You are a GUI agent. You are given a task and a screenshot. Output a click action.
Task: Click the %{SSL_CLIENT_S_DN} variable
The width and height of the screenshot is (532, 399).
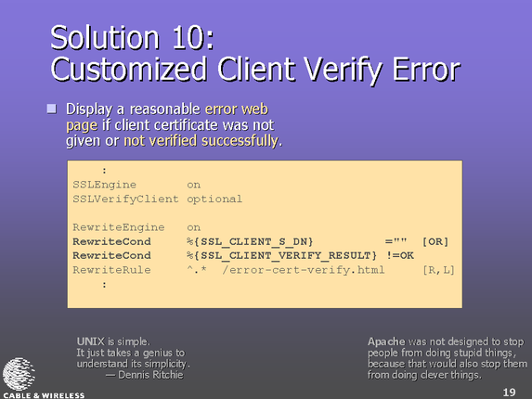[250, 241]
